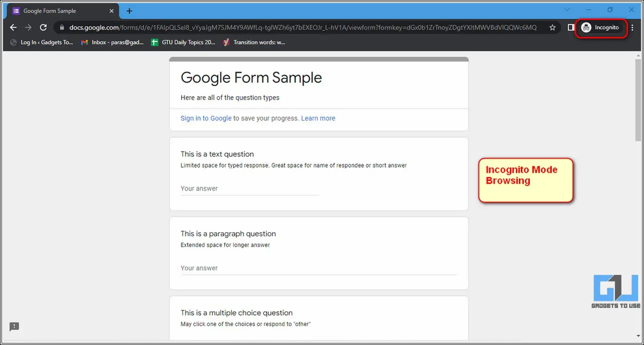This screenshot has width=644, height=345.
Task: Open the Log In Gadgets To bookmark
Action: [x=41, y=43]
